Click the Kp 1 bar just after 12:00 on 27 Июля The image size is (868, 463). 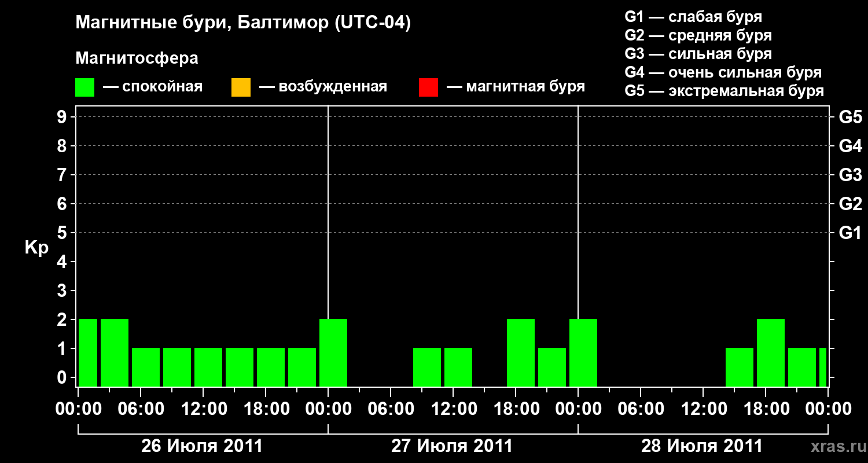point(458,367)
